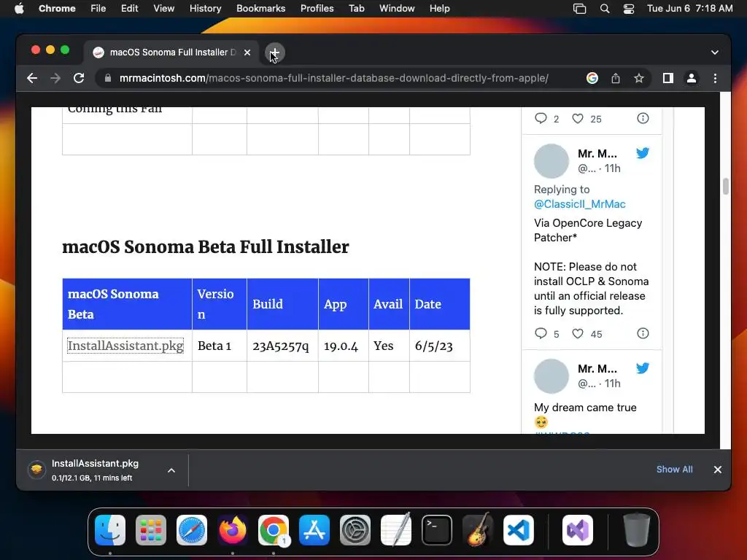Click the forward navigation arrow
Screen dimensions: 747x560
[55, 78]
